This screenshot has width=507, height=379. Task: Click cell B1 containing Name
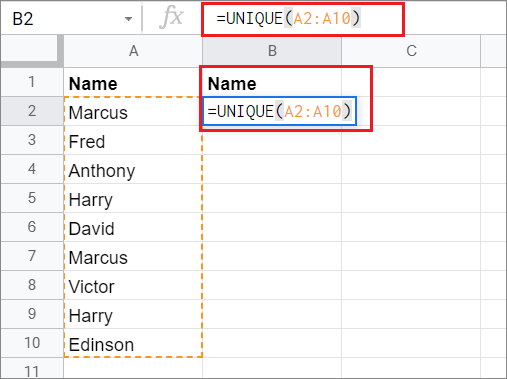(x=272, y=82)
